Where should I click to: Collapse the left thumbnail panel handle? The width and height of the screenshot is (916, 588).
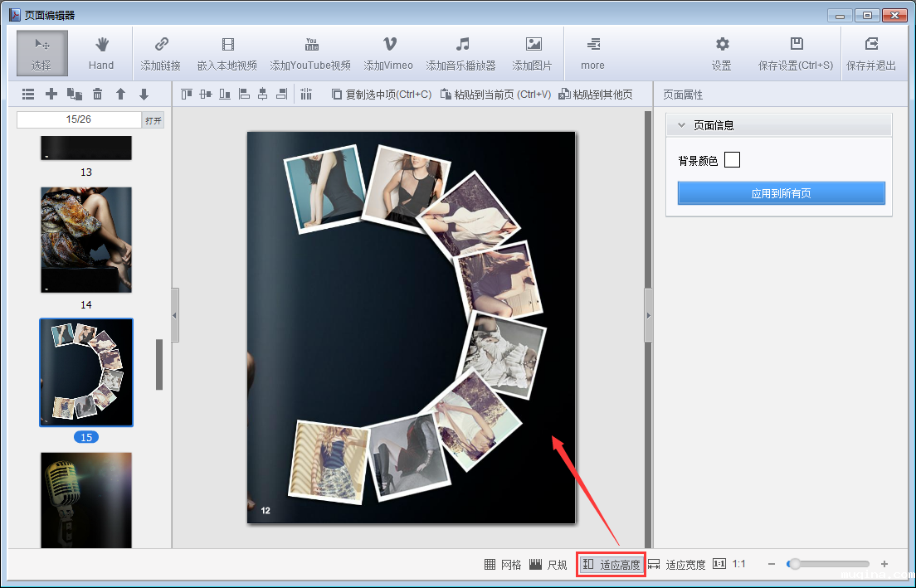tap(175, 315)
